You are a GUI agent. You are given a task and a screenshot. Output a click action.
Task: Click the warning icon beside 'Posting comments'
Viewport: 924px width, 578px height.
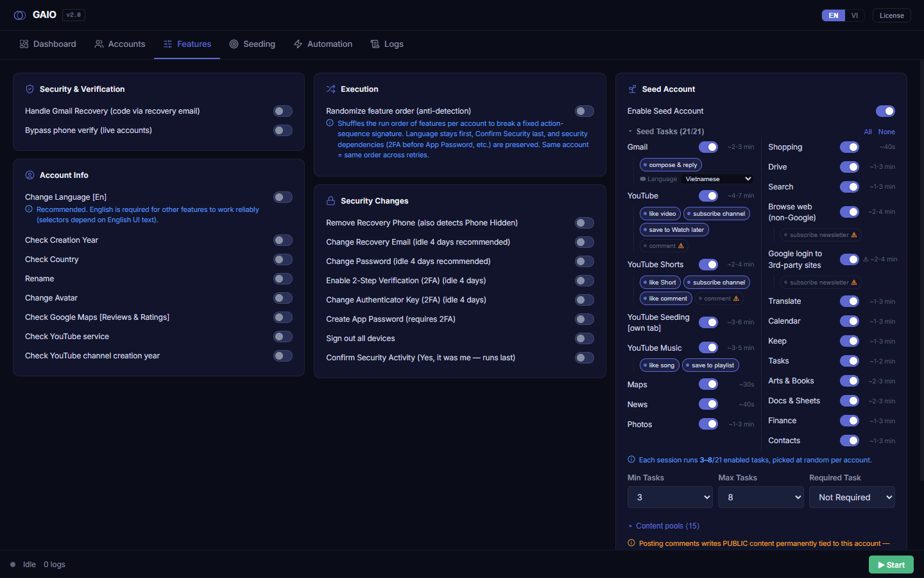click(x=631, y=543)
